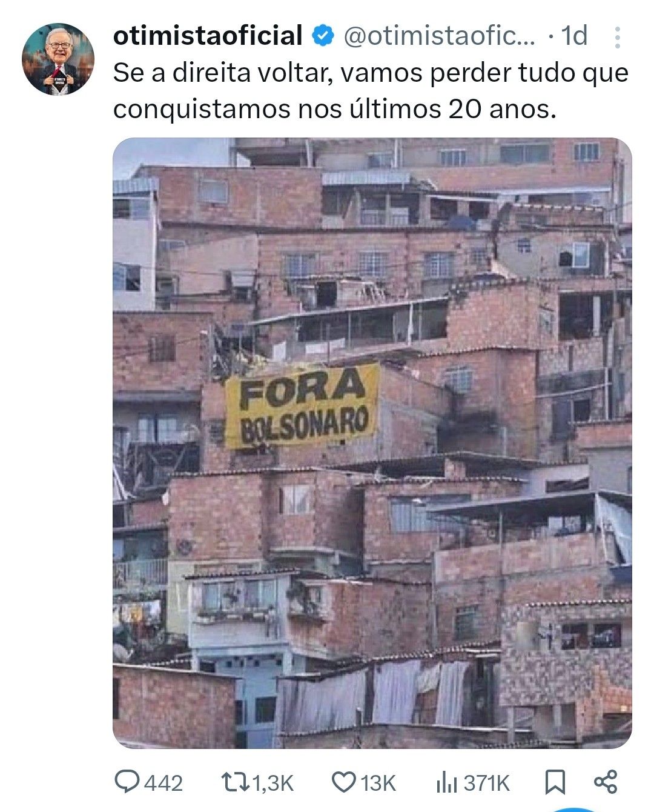654x812 pixels.
Task: Open the @otimistaofic... handle link
Action: 440,36
